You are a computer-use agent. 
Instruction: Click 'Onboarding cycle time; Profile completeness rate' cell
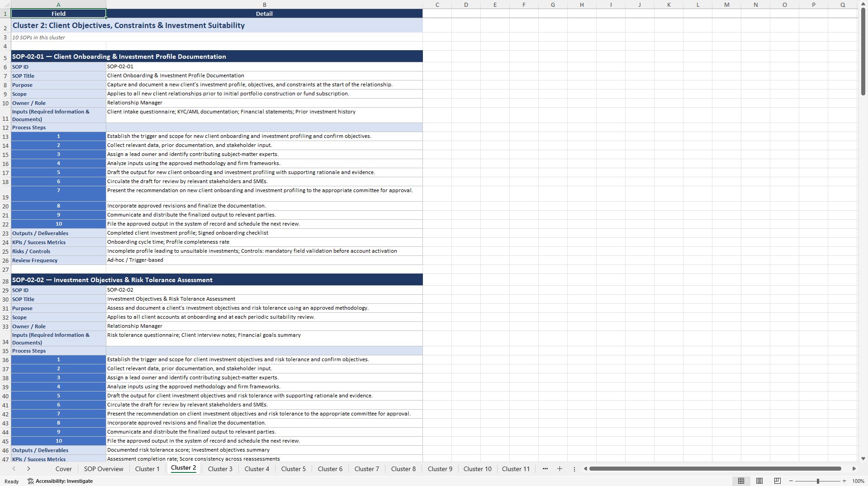[264, 242]
